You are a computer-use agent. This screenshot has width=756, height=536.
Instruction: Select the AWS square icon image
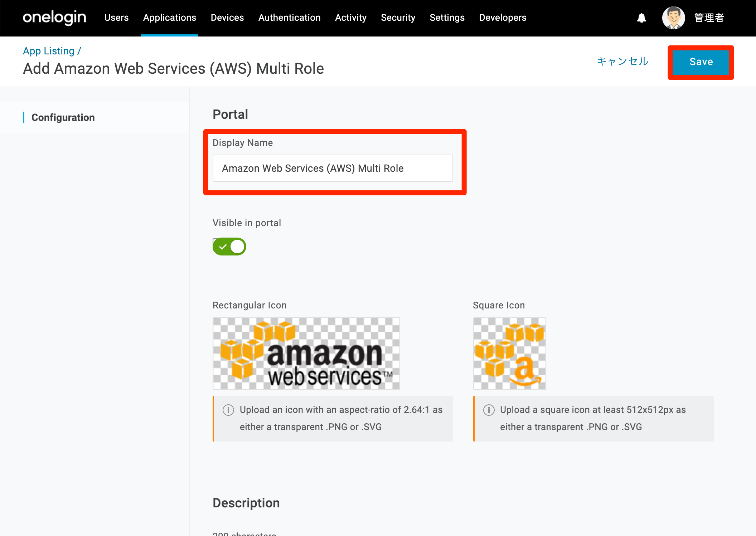[x=509, y=354]
